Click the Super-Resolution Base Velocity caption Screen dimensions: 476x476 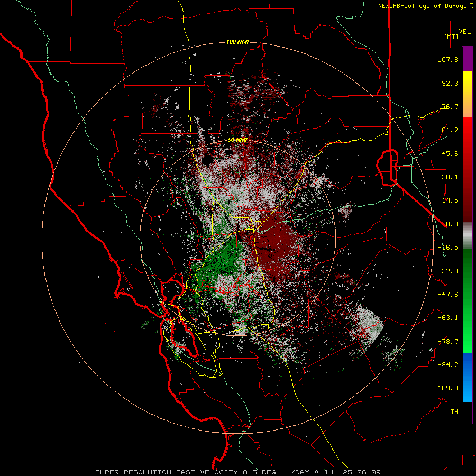coord(238,472)
